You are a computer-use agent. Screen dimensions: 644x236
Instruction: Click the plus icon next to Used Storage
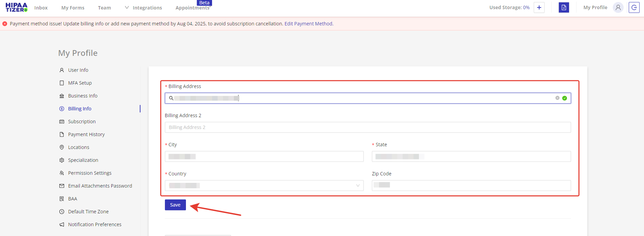539,7
